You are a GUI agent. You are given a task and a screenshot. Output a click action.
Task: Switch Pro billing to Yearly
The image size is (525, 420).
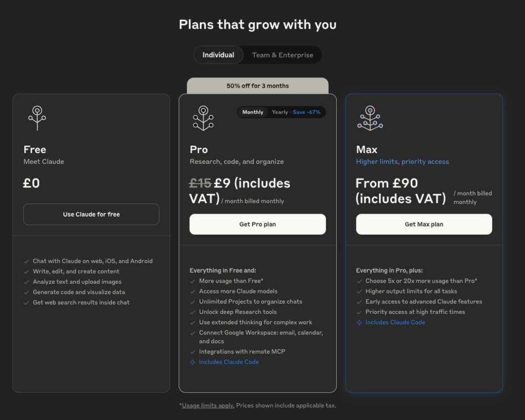(280, 112)
